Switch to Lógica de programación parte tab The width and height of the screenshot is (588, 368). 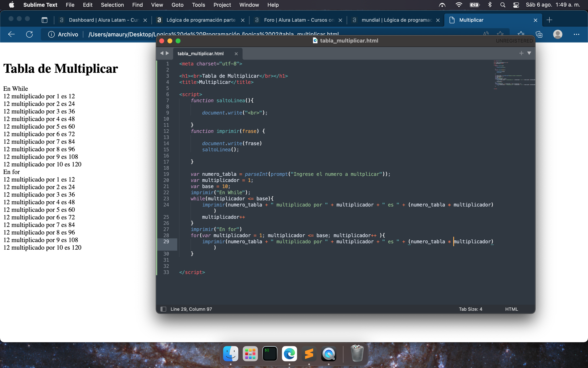point(201,20)
